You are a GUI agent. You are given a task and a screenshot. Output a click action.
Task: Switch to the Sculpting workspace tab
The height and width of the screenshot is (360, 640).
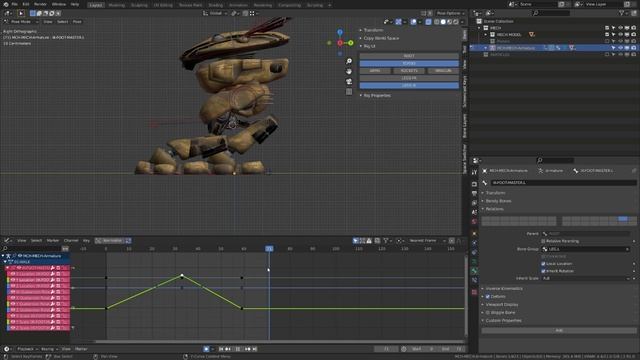139,5
